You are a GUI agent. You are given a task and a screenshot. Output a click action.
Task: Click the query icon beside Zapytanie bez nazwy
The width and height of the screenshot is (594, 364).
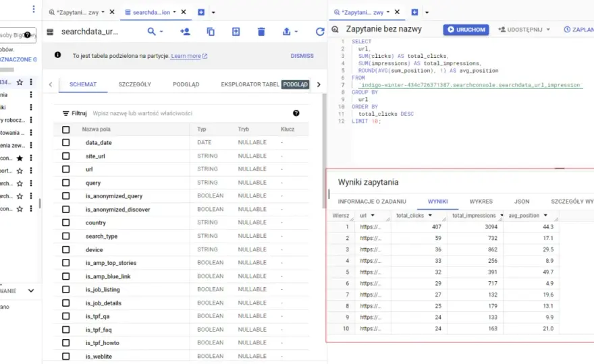[x=335, y=30]
